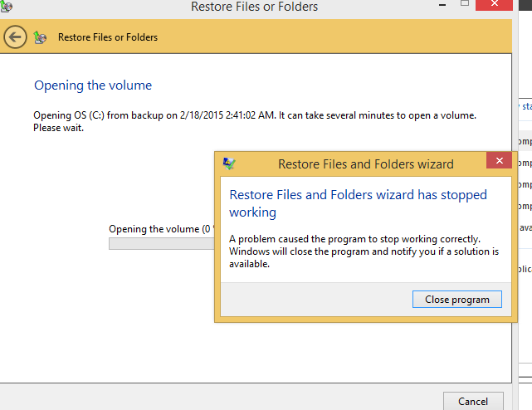Cancel the restore wizard

tap(472, 402)
